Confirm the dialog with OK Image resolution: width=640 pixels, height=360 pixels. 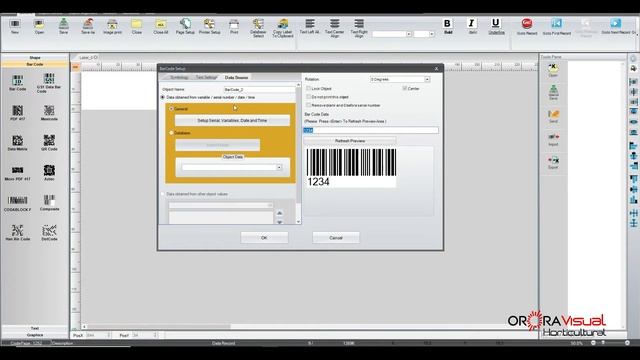coord(264,238)
